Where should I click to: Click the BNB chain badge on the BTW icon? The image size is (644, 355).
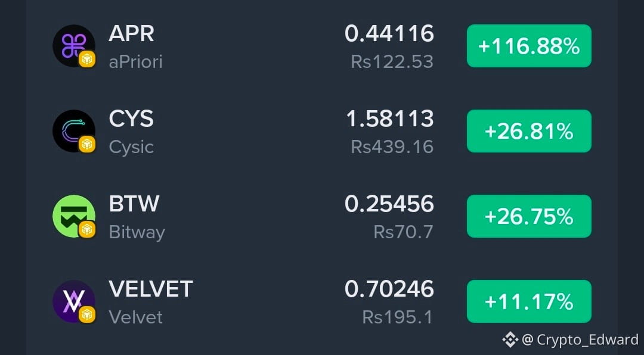pyautogui.click(x=87, y=229)
